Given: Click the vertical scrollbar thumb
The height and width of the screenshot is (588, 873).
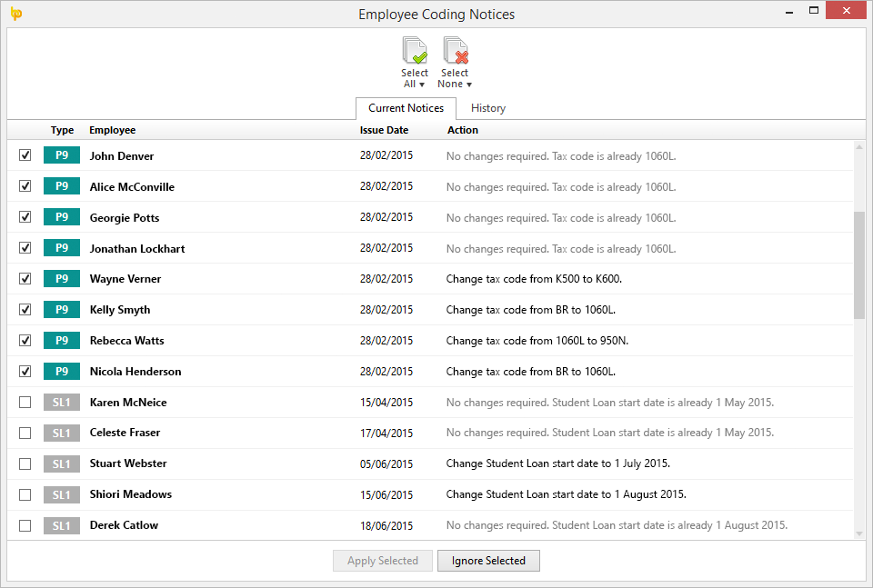Looking at the screenshot, I should click(859, 265).
